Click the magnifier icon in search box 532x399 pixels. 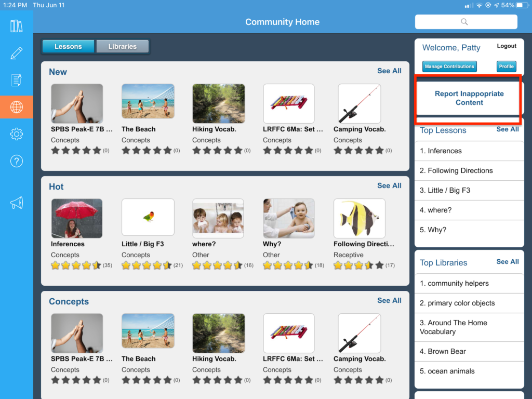464,22
